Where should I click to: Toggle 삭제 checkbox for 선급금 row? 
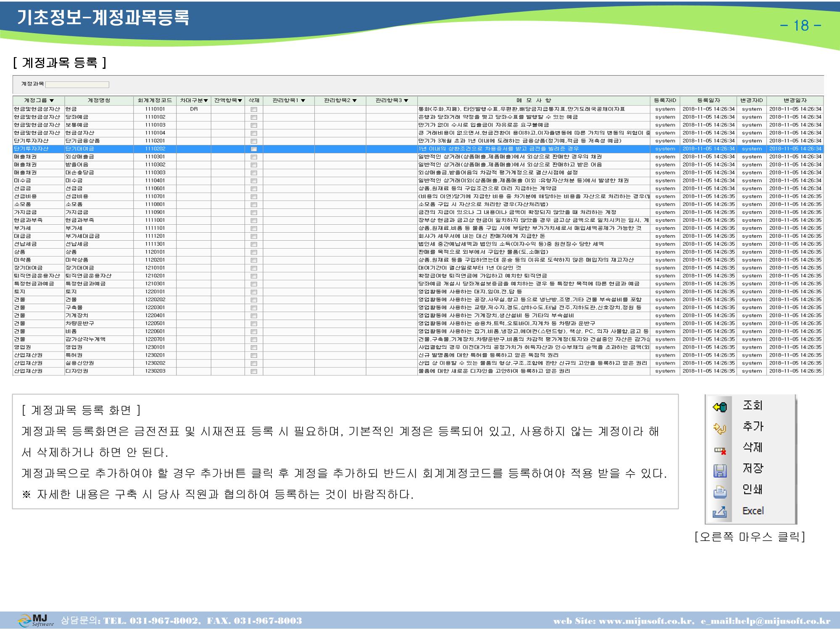(254, 189)
